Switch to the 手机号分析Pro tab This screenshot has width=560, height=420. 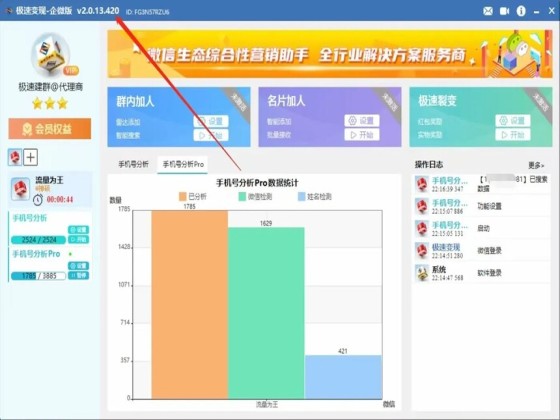pyautogui.click(x=183, y=164)
